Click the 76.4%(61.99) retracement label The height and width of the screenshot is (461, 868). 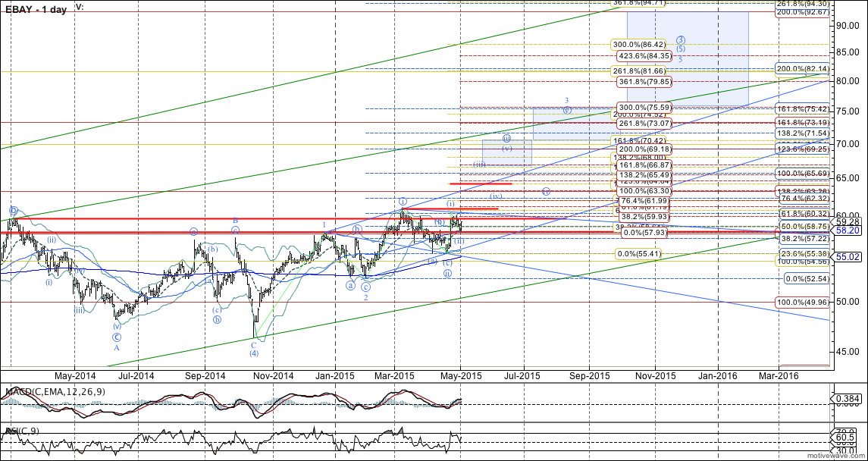644,199
